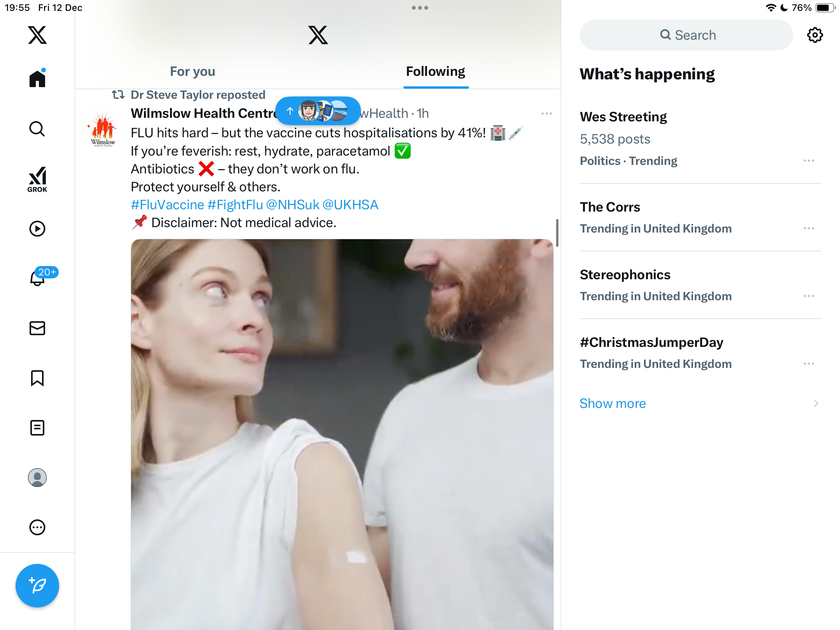
Task: Select the Following tab
Action: [436, 72]
